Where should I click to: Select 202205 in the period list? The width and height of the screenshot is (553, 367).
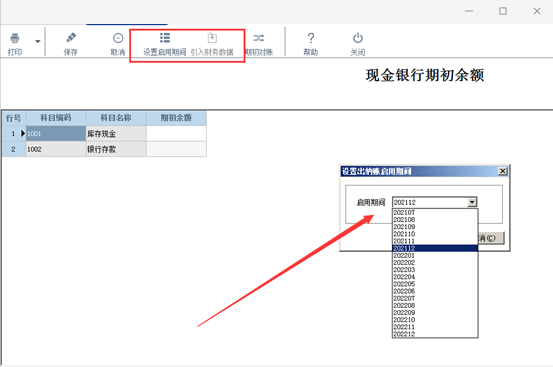[435, 284]
